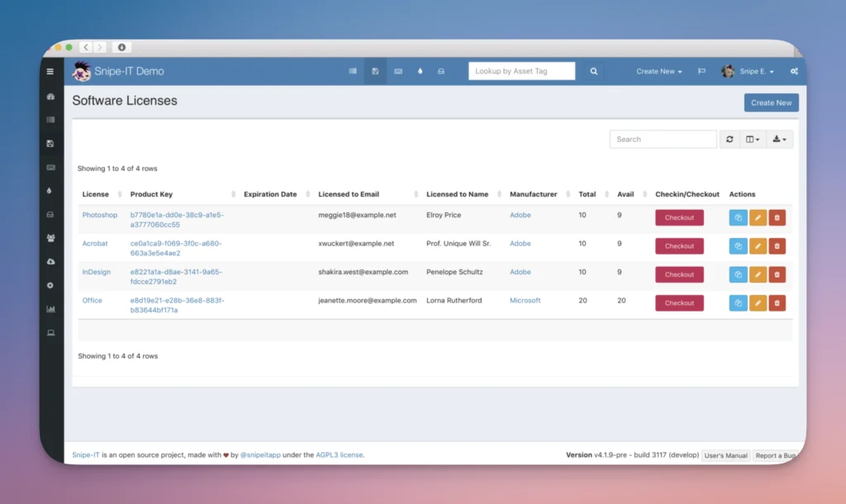This screenshot has width=846, height=504.
Task: Toggle the sidebar hamburger menu
Action: coord(50,72)
